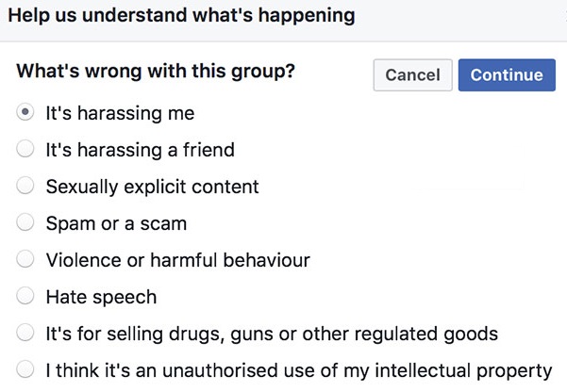Select the "It's harassing me" radio button
567x392 pixels.
(x=26, y=113)
